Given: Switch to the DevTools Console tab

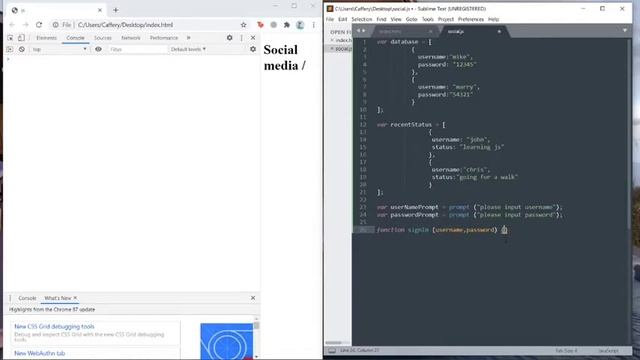Looking at the screenshot, I should (x=76, y=38).
